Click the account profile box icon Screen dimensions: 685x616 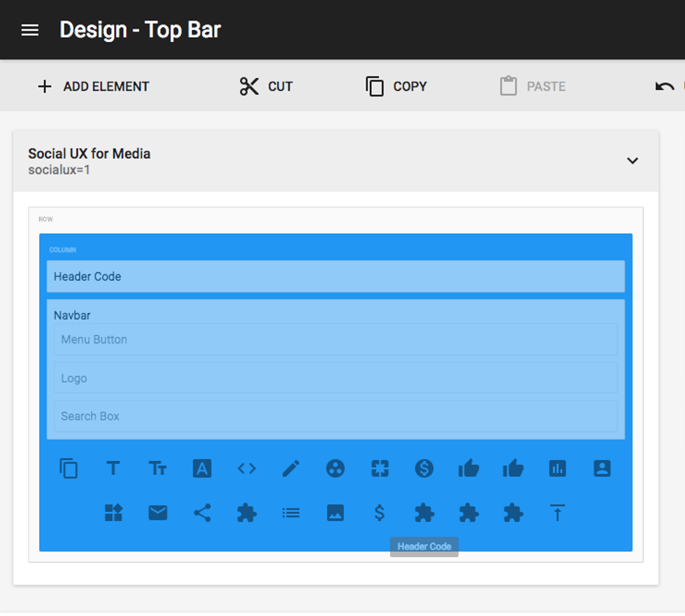pyautogui.click(x=602, y=469)
